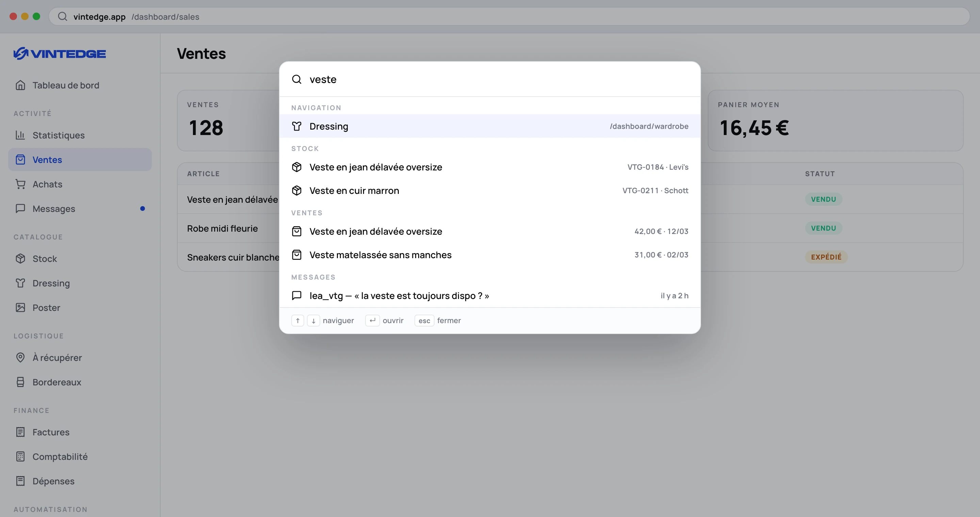The height and width of the screenshot is (517, 980).
Task: Open sale Veste matelassée sans manches
Action: [x=490, y=255]
